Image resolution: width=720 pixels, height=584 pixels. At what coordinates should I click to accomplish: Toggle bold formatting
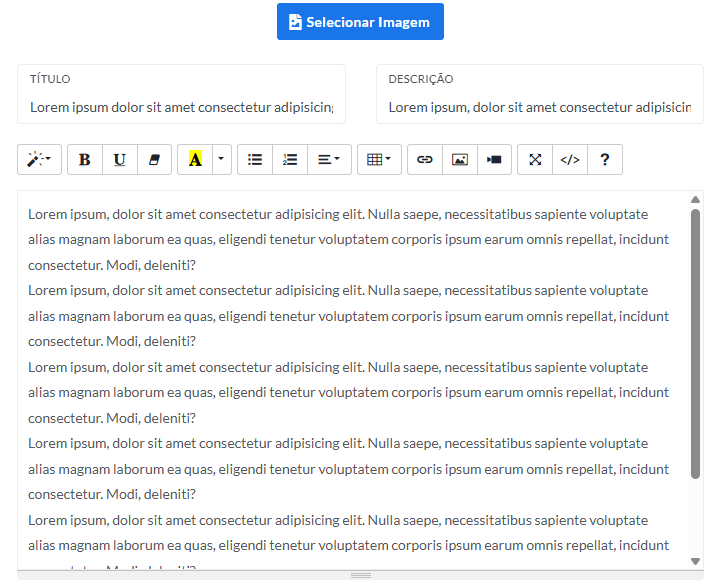(x=85, y=159)
